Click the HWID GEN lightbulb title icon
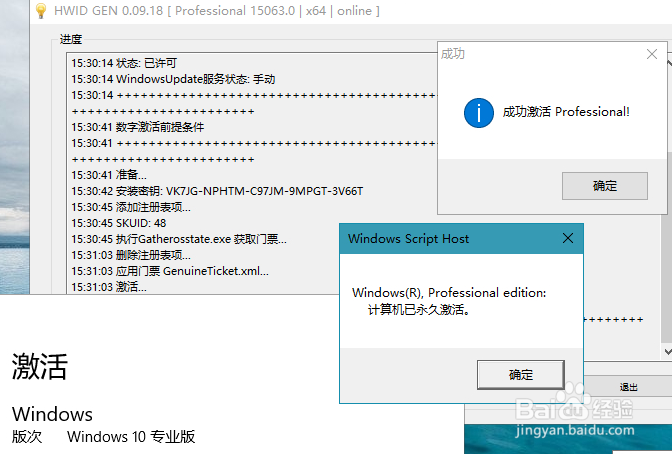This screenshot has height=454, width=672. [41, 11]
